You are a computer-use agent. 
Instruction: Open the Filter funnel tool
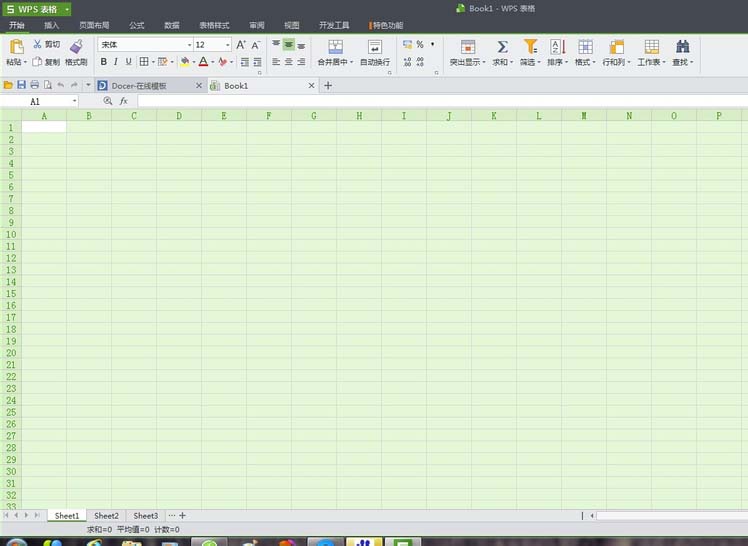tap(530, 47)
